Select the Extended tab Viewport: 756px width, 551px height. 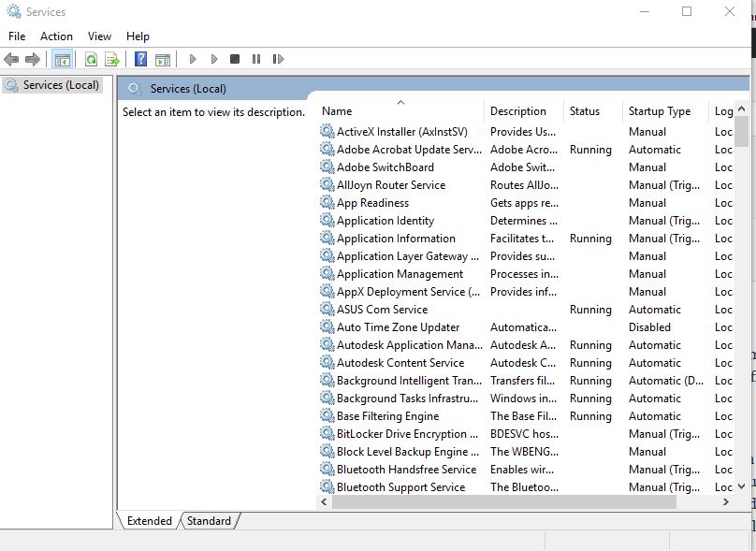click(150, 521)
